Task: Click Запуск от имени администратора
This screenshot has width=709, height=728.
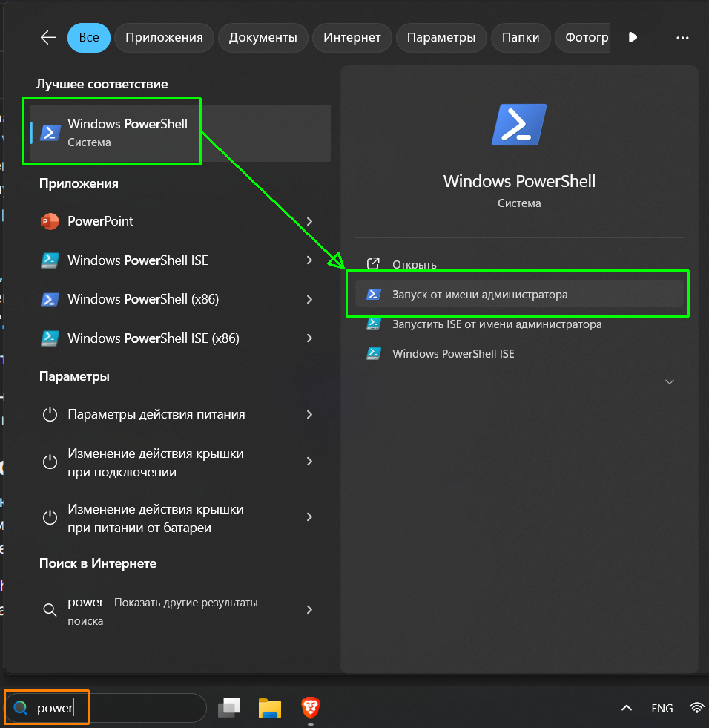Action: click(480, 295)
